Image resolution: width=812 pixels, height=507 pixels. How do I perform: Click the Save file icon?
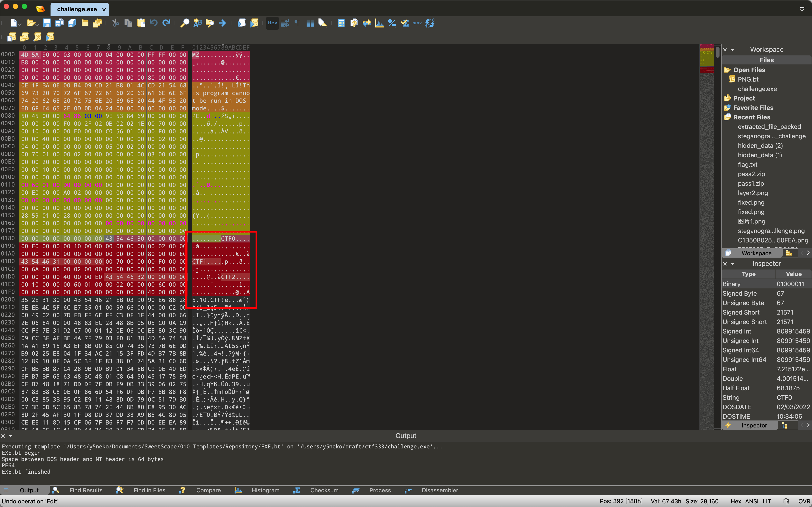tap(47, 23)
